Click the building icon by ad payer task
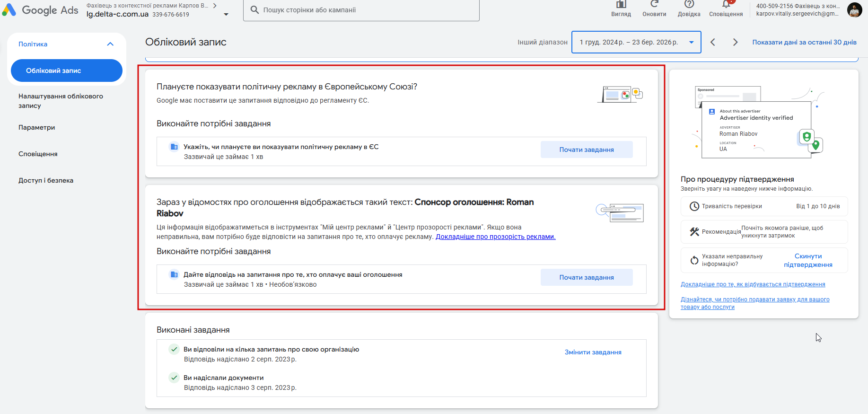 tap(174, 274)
